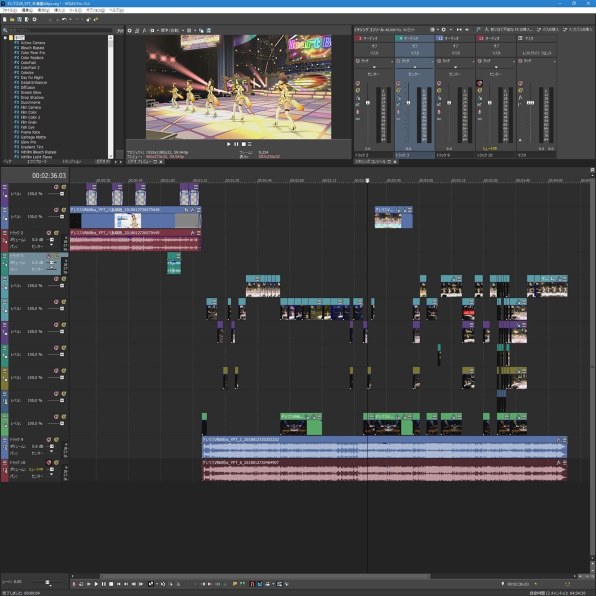Open the waveform clip on audio track 9

click(384, 447)
